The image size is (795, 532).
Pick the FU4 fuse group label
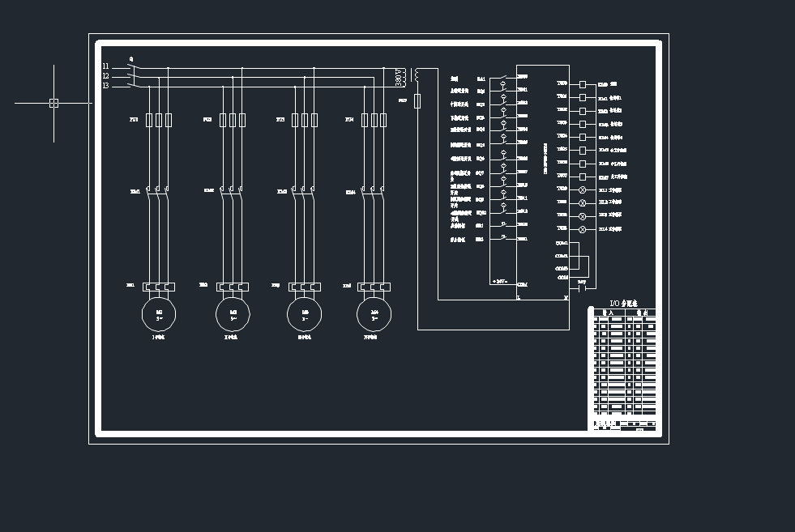pos(349,120)
